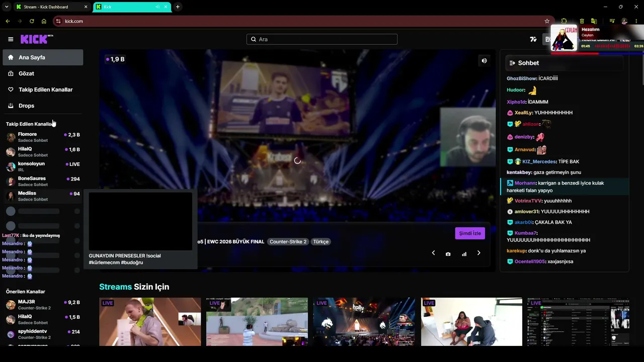Mute the Kick tab audio

(157, 7)
